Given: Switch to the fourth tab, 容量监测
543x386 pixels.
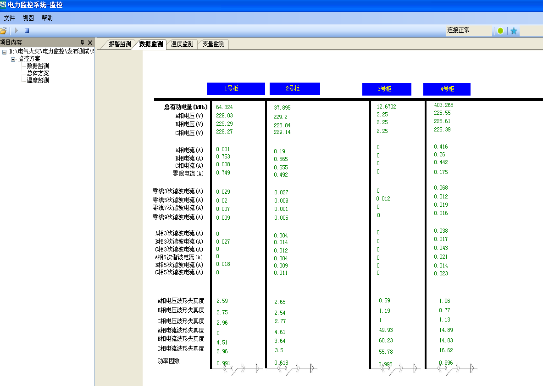Looking at the screenshot, I should coord(213,44).
